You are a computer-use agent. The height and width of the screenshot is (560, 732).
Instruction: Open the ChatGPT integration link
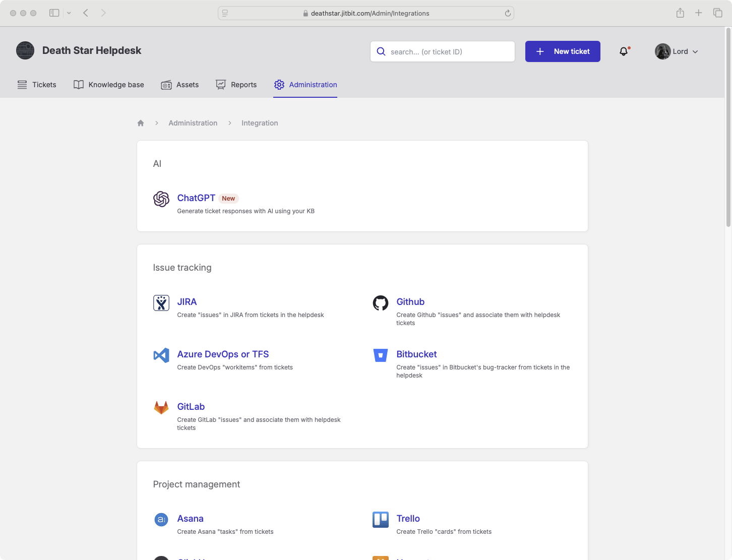click(196, 198)
